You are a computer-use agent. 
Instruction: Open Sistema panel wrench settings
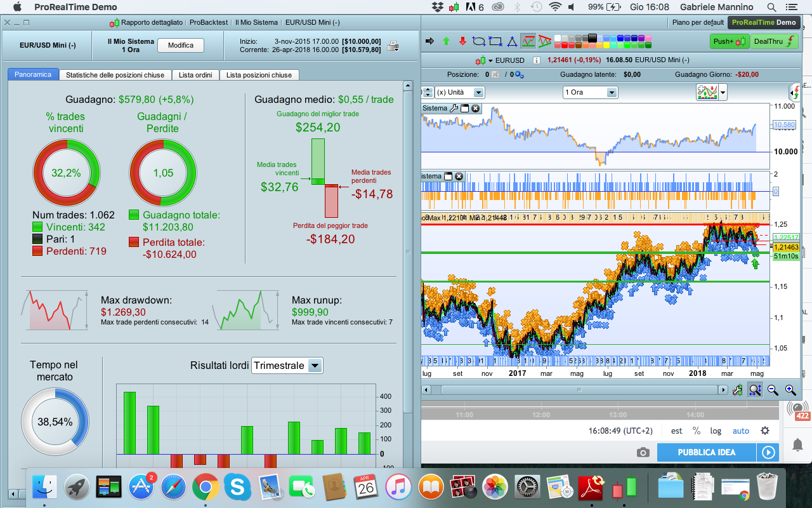(454, 108)
